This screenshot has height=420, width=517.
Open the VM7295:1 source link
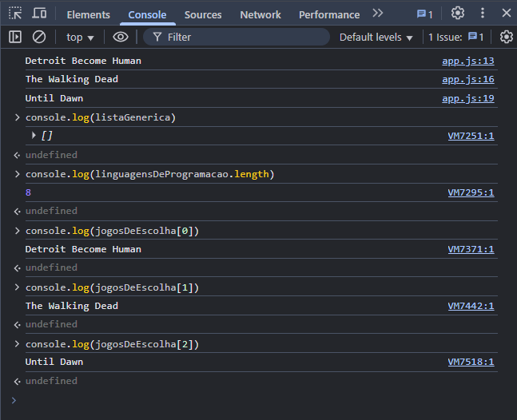pos(471,192)
